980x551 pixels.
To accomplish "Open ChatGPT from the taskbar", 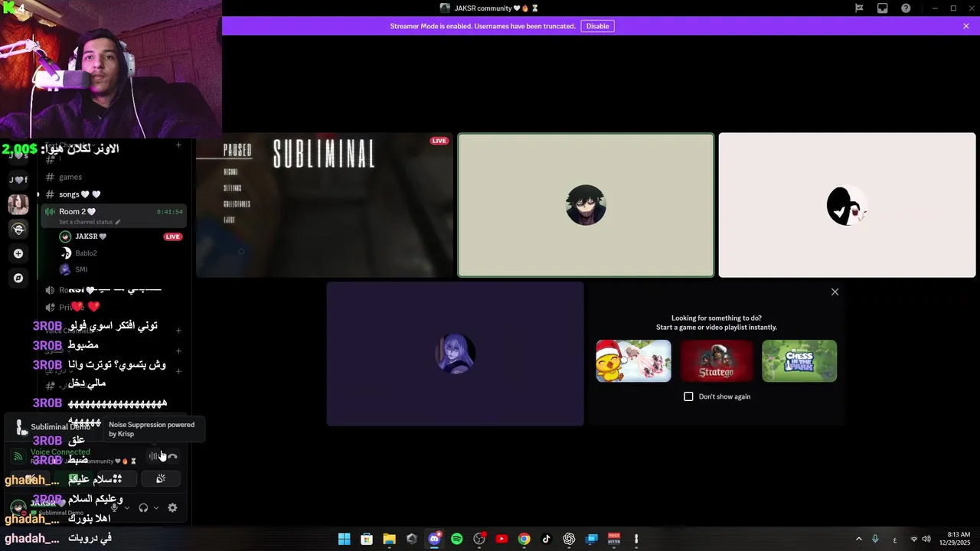I will click(x=569, y=539).
